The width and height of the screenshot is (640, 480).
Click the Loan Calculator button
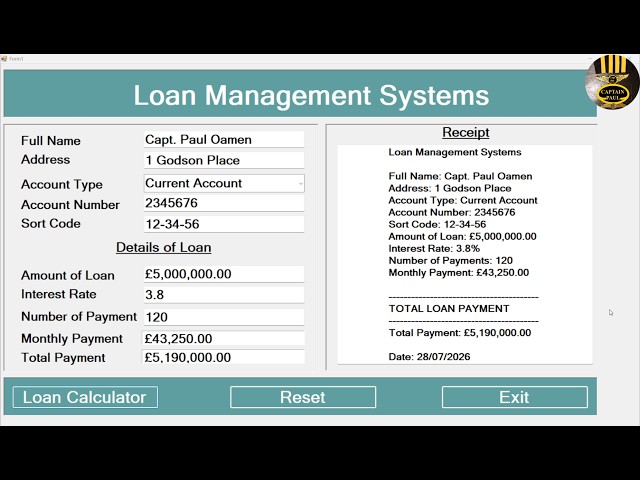[x=85, y=397]
